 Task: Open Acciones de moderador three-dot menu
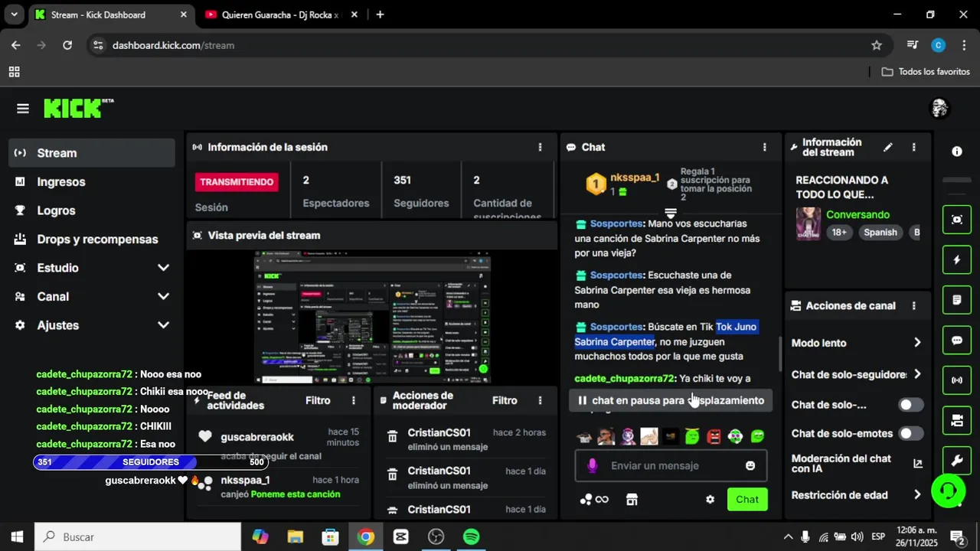(540, 400)
